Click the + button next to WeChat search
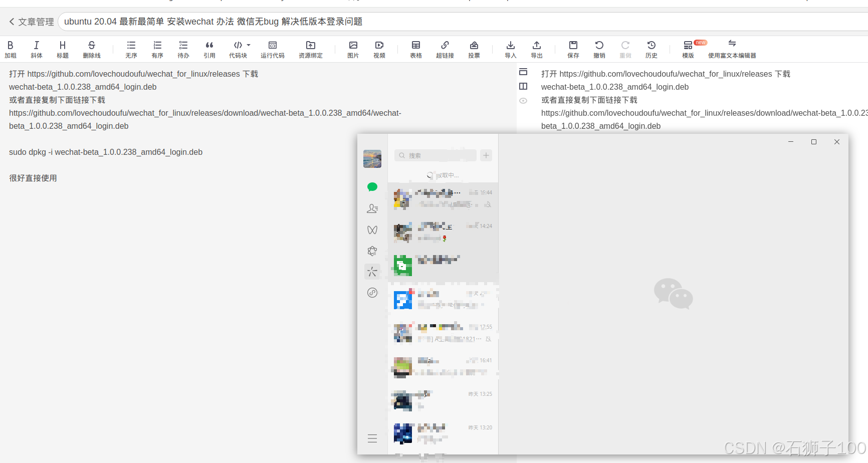The height and width of the screenshot is (463, 868). (485, 155)
